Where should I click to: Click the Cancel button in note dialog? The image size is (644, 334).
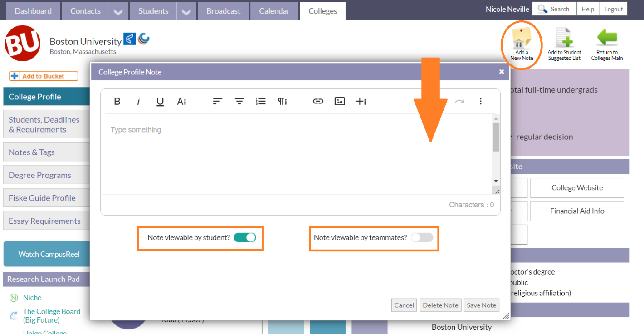point(404,305)
